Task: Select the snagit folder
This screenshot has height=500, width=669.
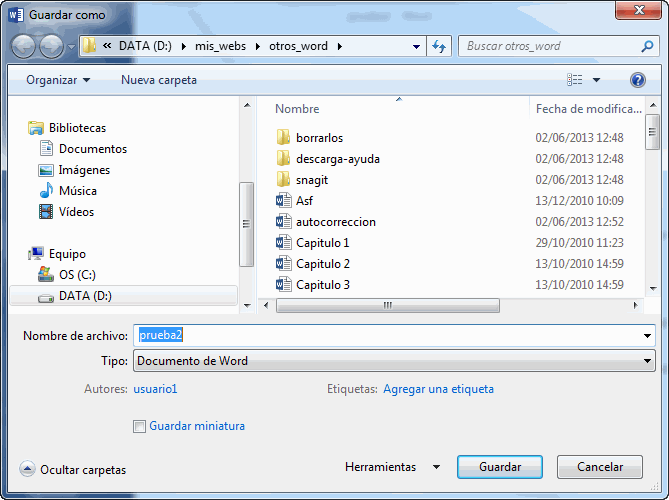Action: [x=311, y=180]
